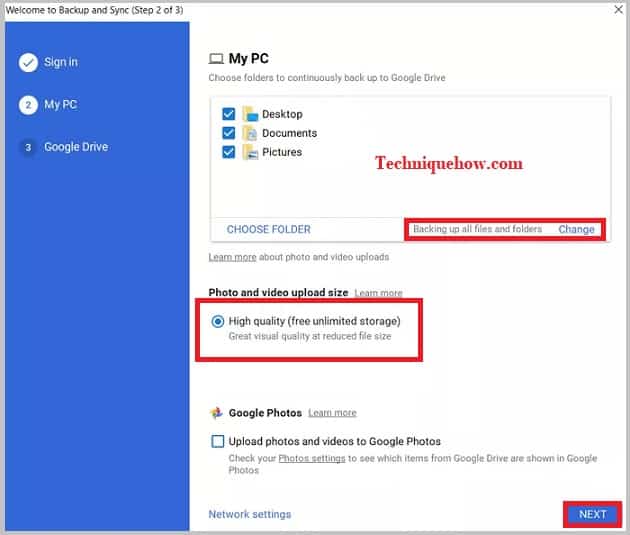Go to the My PC step label
The width and height of the screenshot is (630, 535).
pos(61,105)
